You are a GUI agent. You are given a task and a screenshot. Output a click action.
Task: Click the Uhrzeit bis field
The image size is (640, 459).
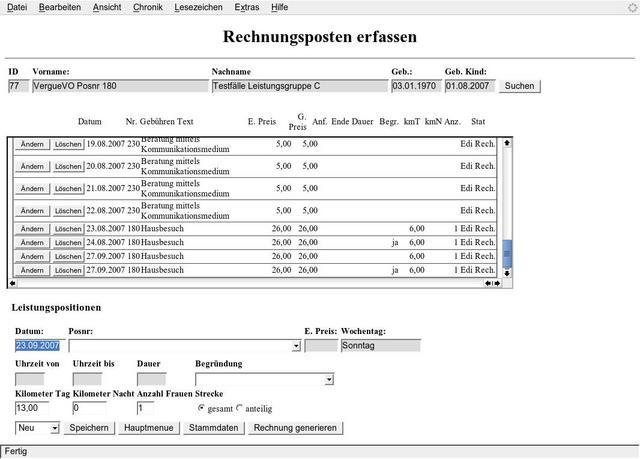tap(87, 380)
